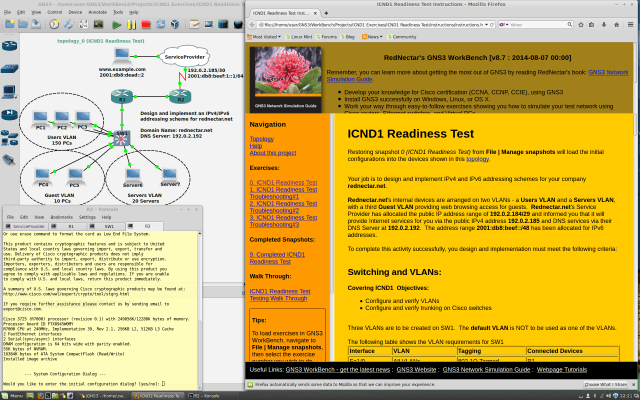The width and height of the screenshot is (640, 400).
Task: Click the GNS3 Save project icon
Action: 36,24
